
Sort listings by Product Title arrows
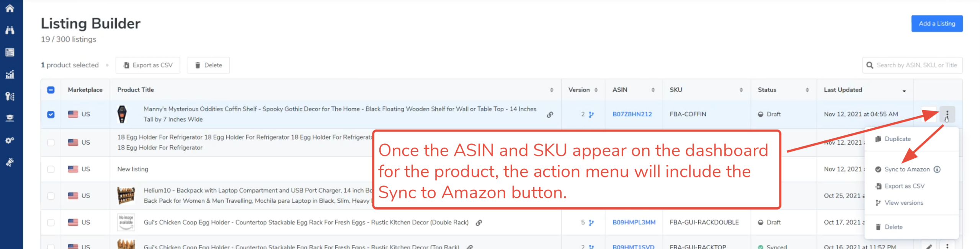(551, 90)
